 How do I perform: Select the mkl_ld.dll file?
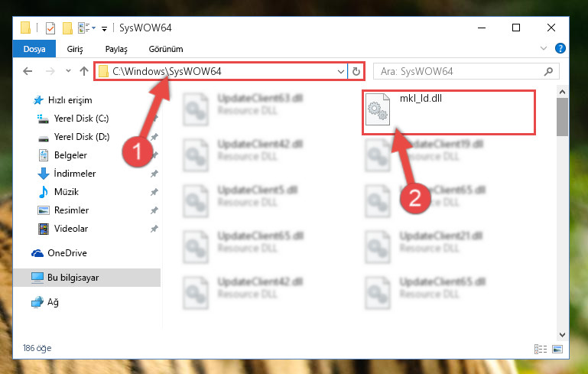pyautogui.click(x=448, y=112)
